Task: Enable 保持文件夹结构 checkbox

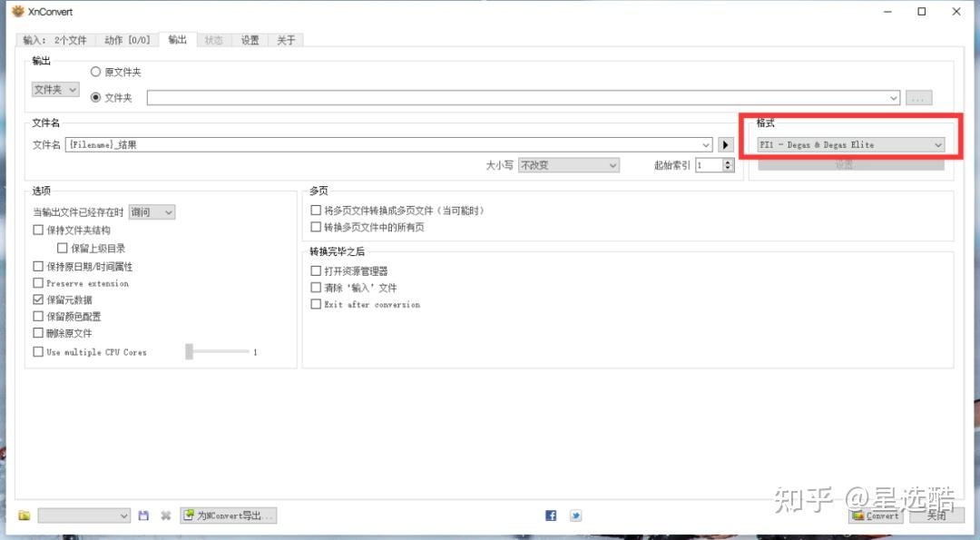Action: (38, 230)
